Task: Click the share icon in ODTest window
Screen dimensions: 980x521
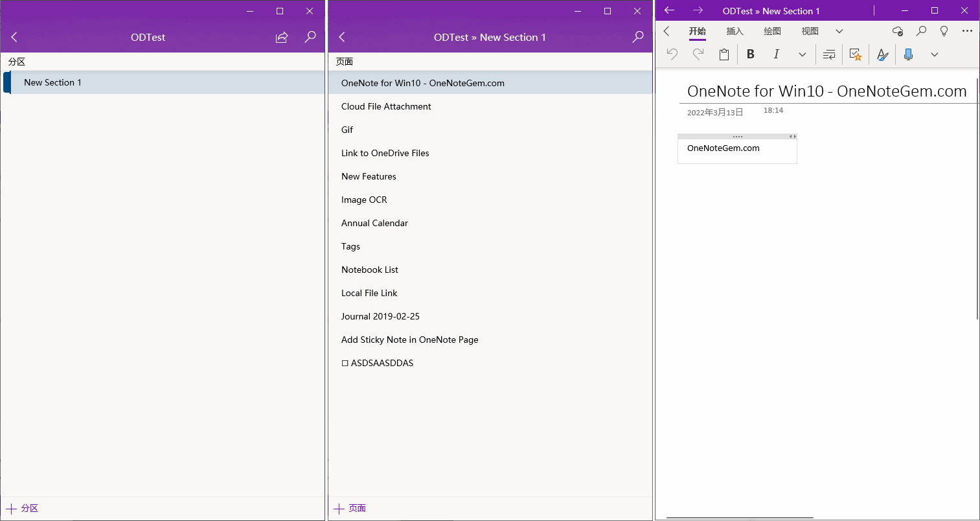Action: 282,38
